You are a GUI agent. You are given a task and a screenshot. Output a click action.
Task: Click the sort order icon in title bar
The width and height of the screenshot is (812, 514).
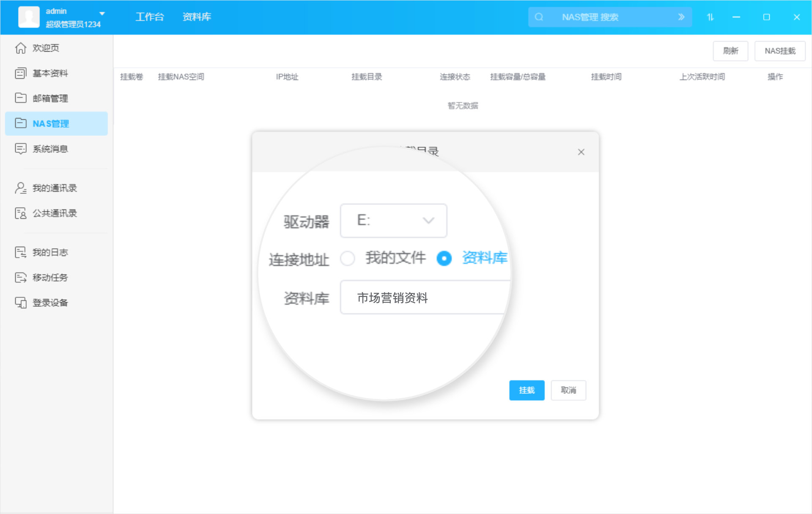[x=710, y=17]
